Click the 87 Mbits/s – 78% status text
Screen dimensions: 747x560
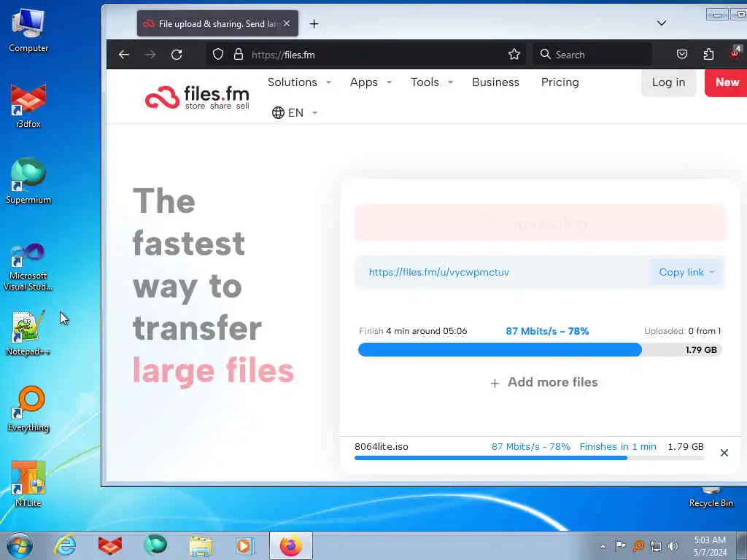547,331
